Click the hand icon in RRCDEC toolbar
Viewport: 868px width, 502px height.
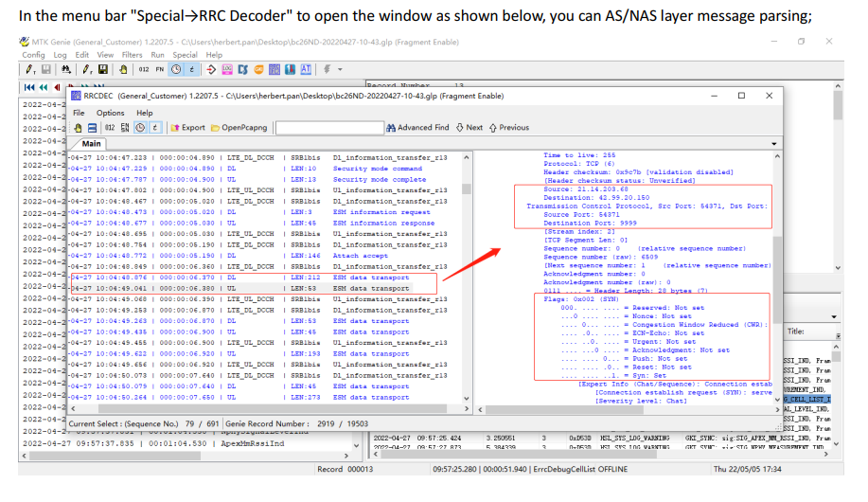pyautogui.click(x=78, y=128)
